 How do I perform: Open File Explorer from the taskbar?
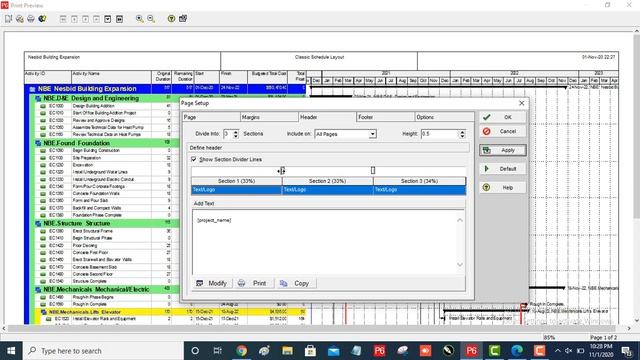click(x=287, y=351)
